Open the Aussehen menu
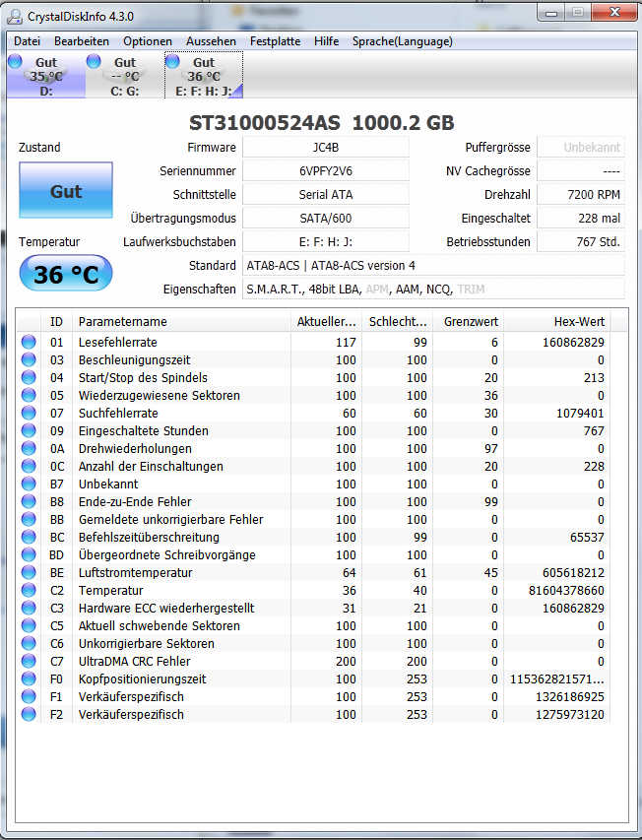642x840 pixels. click(x=211, y=41)
